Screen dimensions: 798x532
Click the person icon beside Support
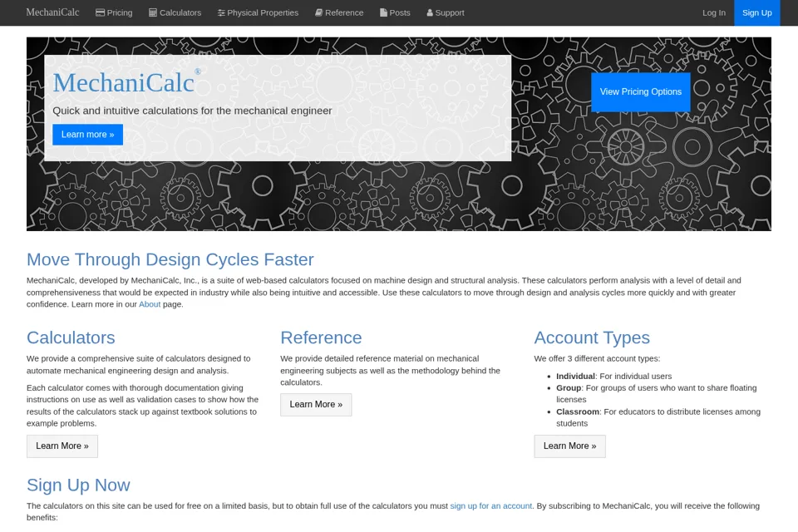(430, 12)
